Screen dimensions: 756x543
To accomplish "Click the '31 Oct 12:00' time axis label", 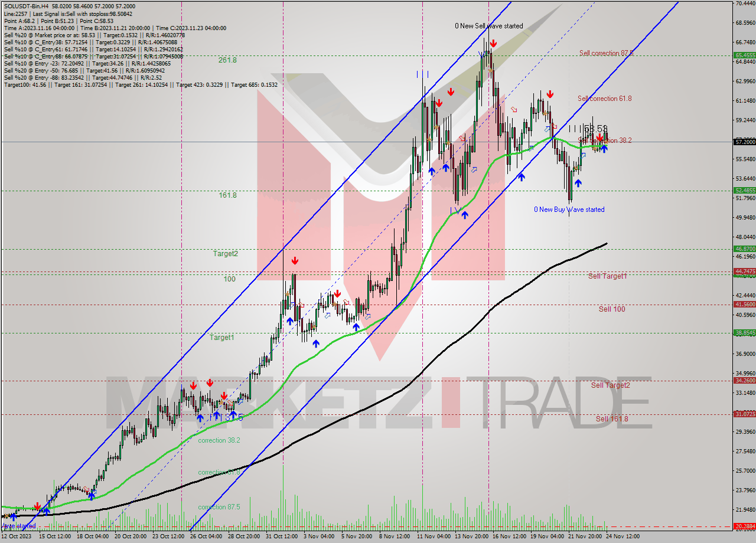I will [x=281, y=537].
